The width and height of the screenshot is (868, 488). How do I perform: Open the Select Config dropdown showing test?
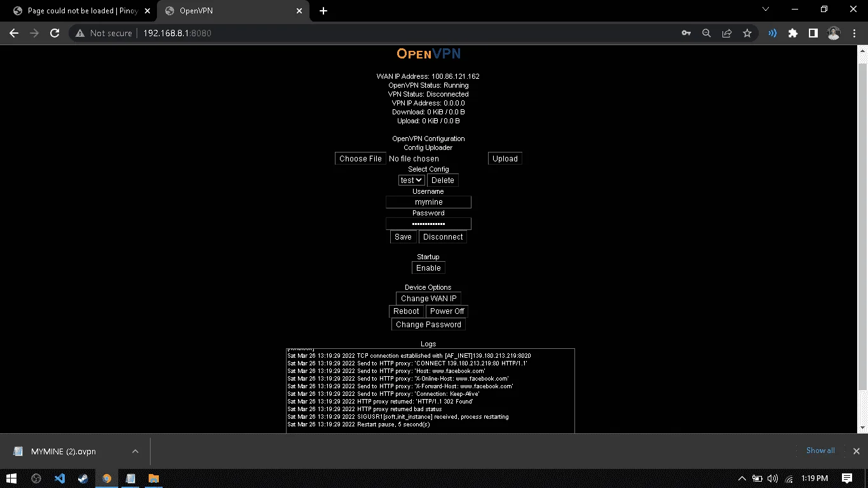tap(412, 180)
